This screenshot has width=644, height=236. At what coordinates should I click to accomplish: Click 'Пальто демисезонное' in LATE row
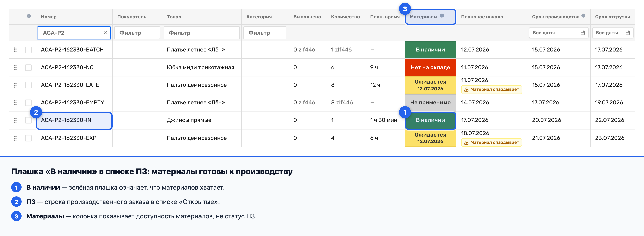[197, 85]
